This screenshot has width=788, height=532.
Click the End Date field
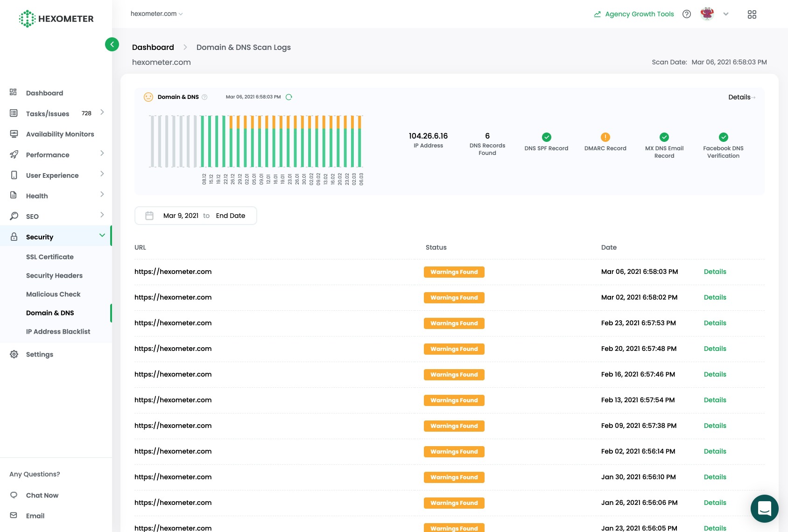(x=231, y=216)
